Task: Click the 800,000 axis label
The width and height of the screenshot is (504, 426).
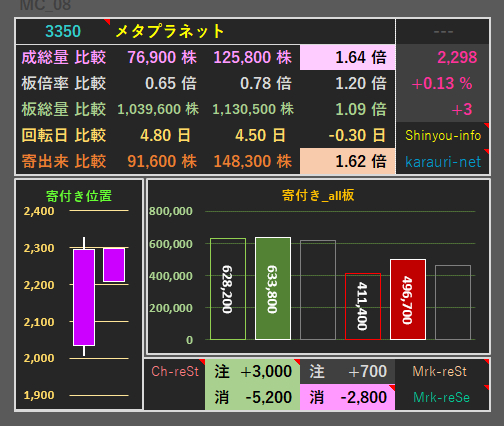Action: (171, 211)
